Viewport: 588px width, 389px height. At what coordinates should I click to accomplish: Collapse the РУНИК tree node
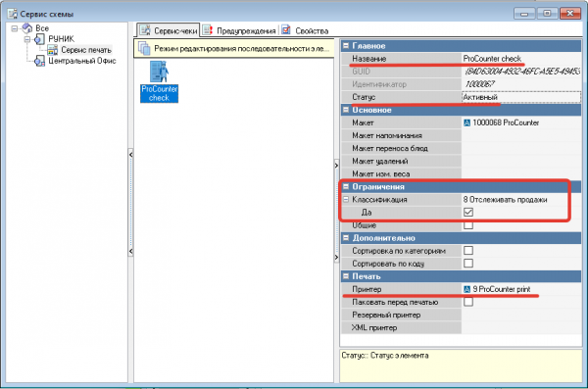click(27, 39)
